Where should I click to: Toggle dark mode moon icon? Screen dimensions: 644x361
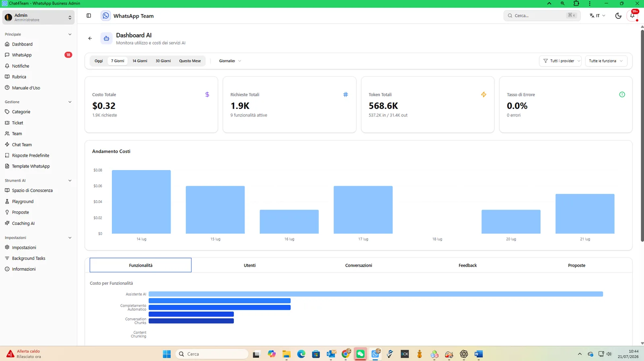pos(618,16)
